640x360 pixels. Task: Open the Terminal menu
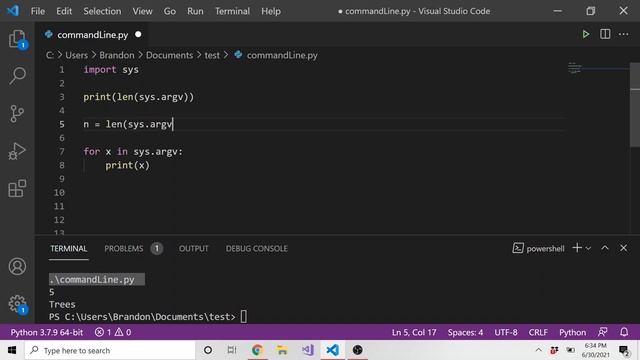pyautogui.click(x=232, y=11)
